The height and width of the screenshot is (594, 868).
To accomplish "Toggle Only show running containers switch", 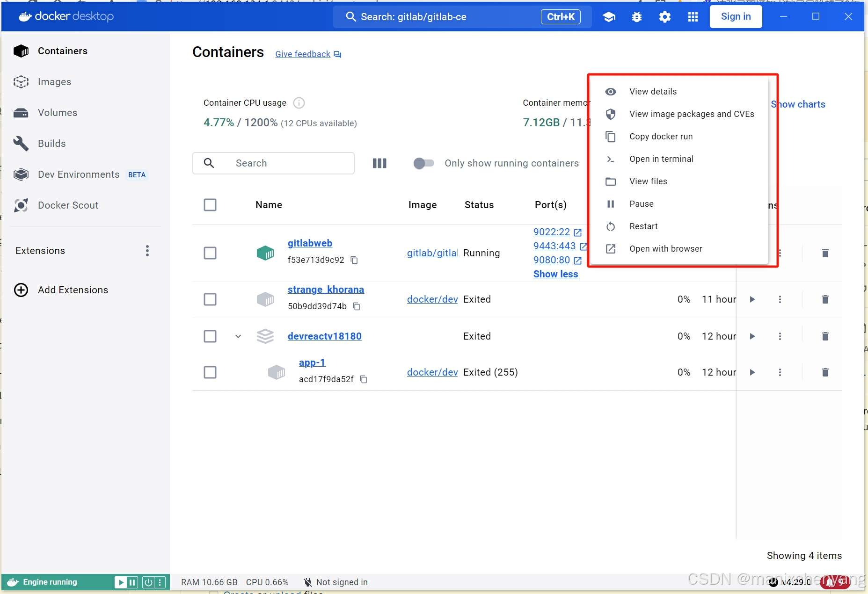I will pyautogui.click(x=424, y=163).
